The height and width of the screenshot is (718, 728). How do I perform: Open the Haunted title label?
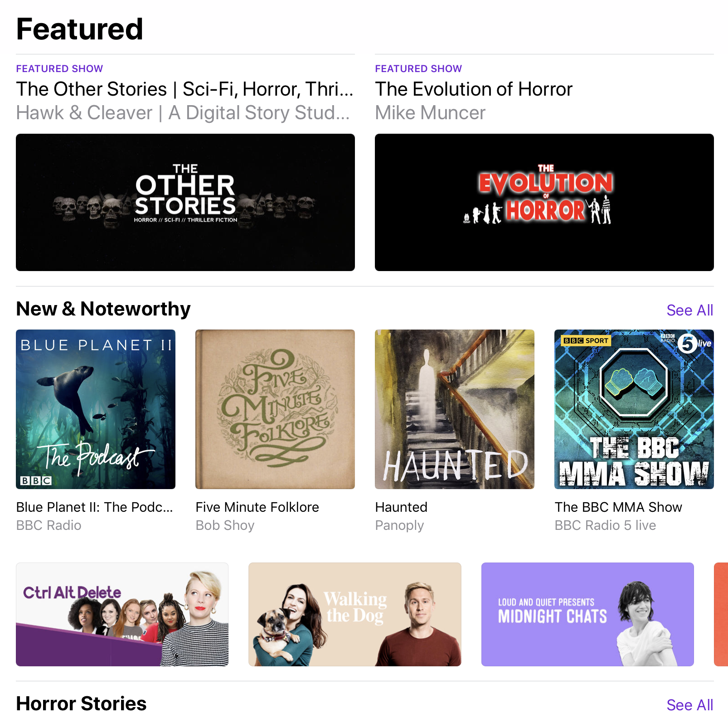401,507
